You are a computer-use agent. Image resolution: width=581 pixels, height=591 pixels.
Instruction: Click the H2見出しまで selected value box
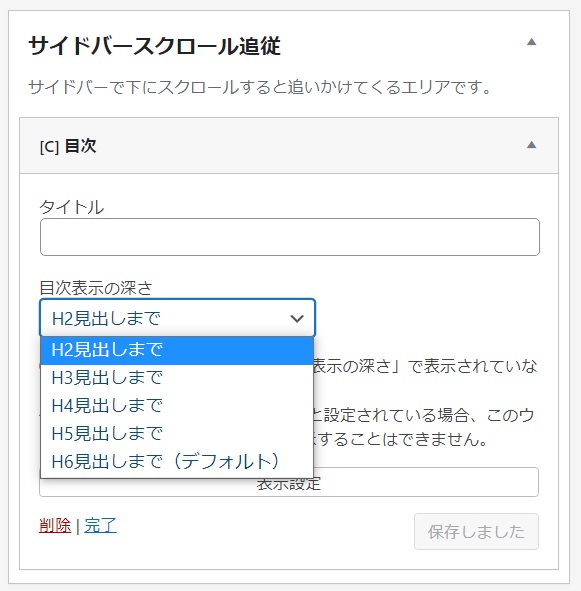point(177,318)
